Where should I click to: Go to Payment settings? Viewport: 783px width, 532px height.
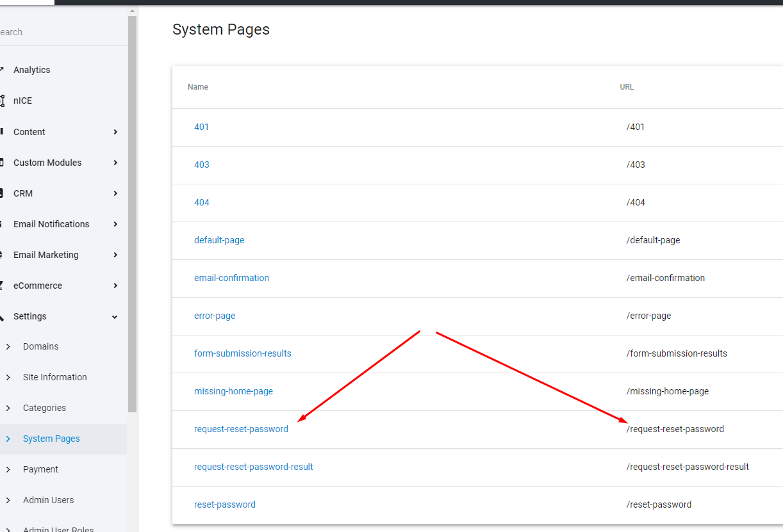pyautogui.click(x=40, y=469)
